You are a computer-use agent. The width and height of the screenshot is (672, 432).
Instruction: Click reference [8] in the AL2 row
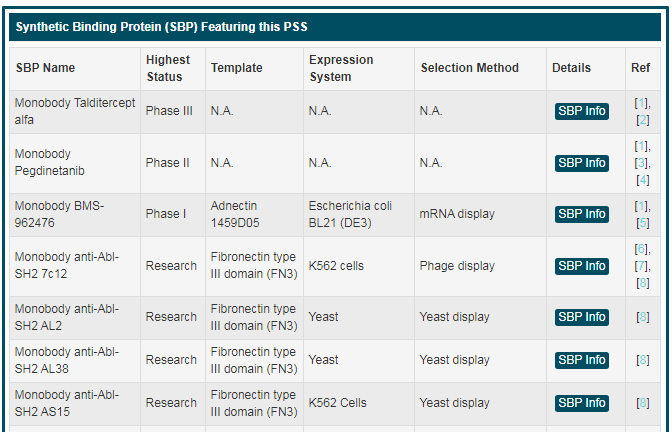[x=642, y=317]
